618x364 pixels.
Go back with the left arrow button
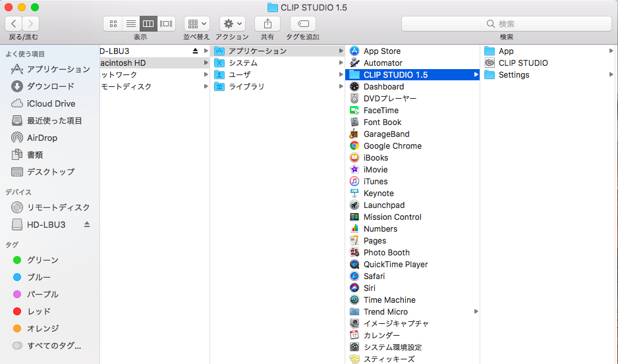point(13,24)
